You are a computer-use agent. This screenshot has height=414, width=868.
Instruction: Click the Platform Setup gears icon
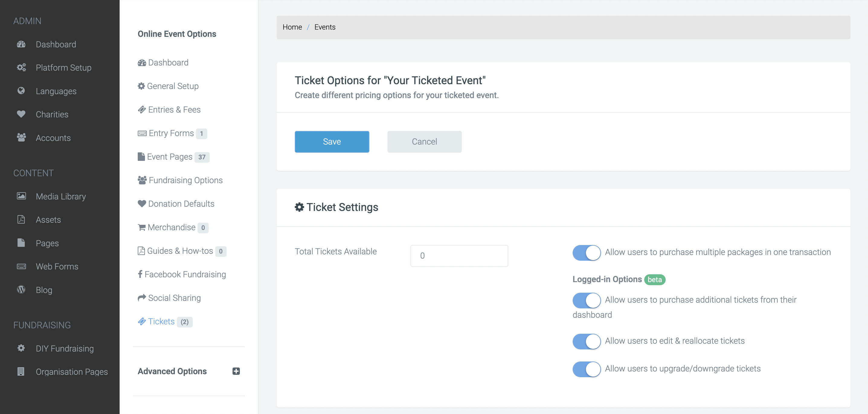tap(21, 67)
